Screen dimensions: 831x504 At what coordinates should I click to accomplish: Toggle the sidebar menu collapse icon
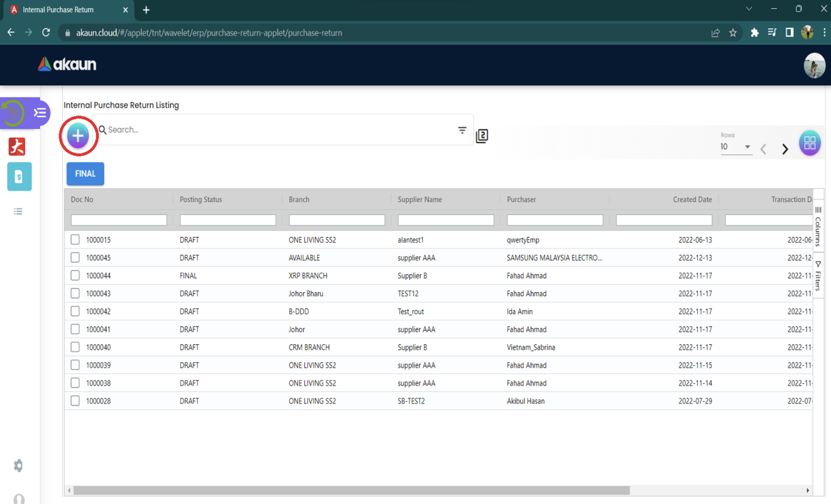[40, 113]
